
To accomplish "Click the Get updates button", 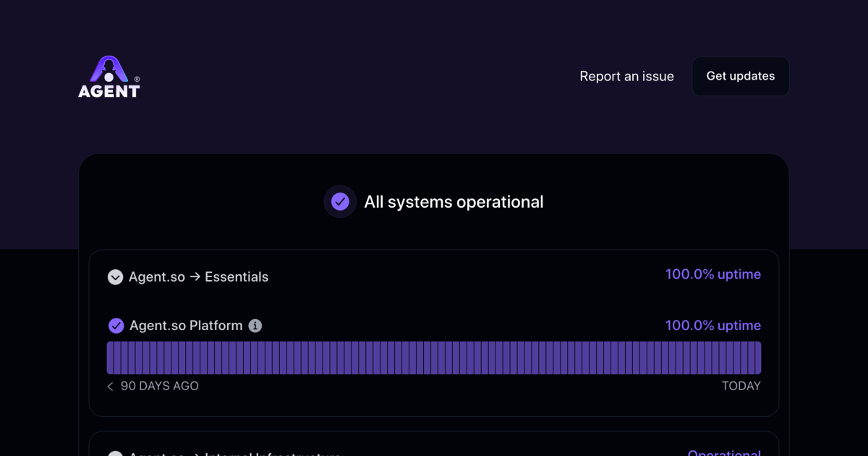I will click(x=740, y=76).
